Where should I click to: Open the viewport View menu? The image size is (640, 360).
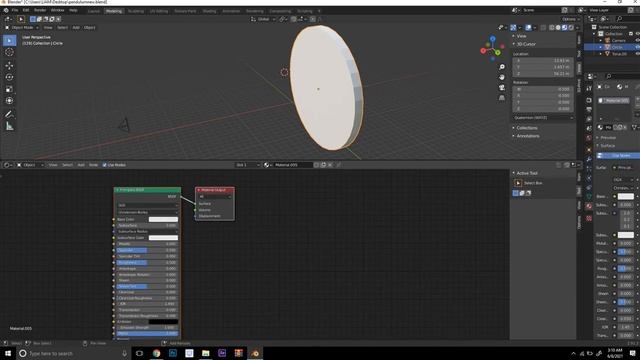(48, 27)
